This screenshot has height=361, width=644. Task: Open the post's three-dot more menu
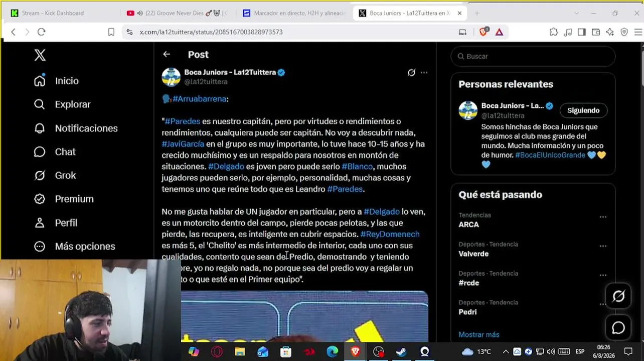(x=424, y=73)
